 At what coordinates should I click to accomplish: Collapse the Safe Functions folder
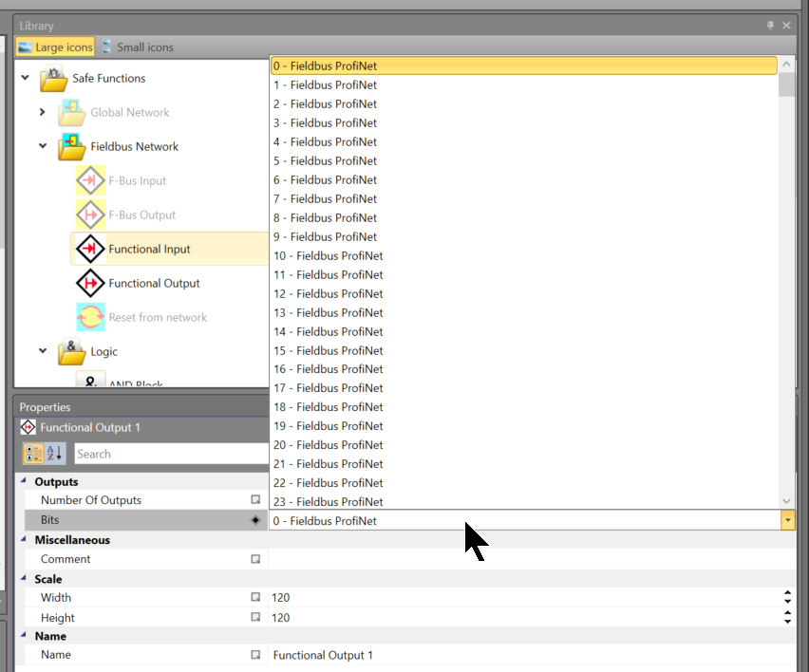point(25,78)
